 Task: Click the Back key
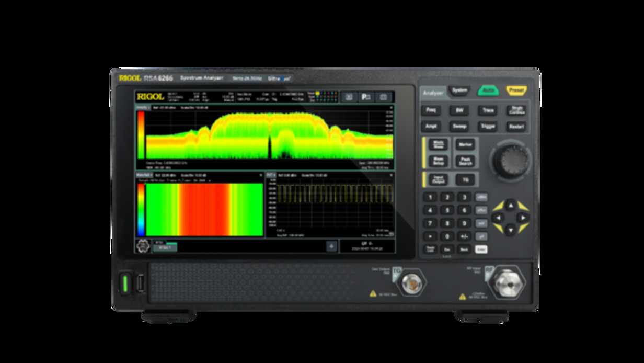(464, 249)
